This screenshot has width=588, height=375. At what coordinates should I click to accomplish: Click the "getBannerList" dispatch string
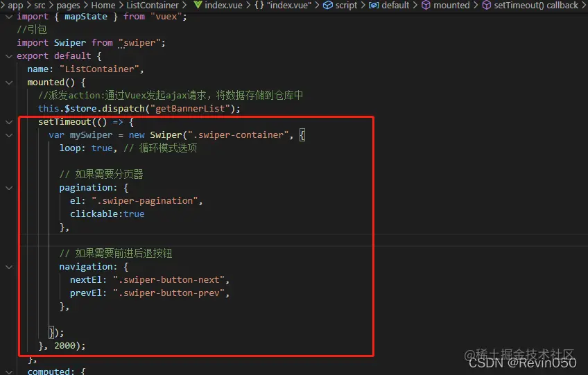[x=190, y=108]
